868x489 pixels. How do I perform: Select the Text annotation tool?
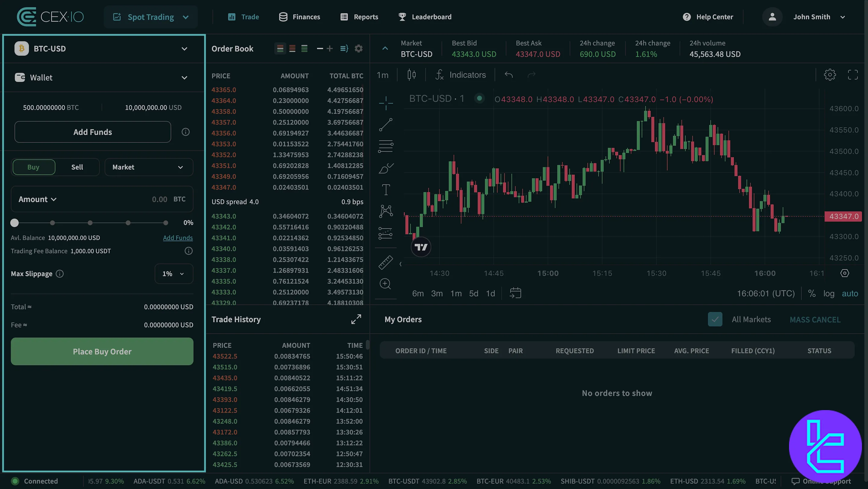[x=386, y=189]
